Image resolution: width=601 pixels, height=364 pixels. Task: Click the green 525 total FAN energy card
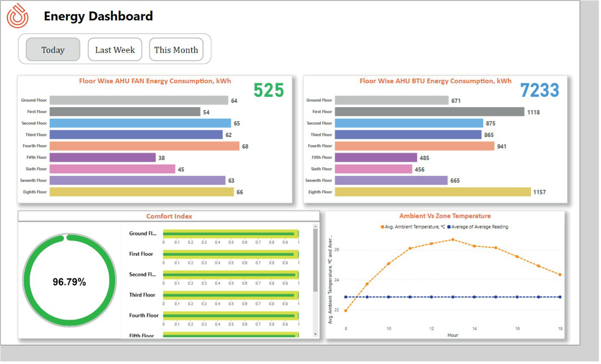click(269, 90)
